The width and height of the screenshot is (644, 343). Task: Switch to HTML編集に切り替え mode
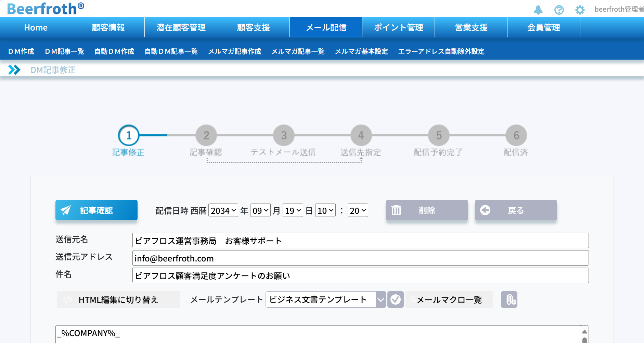click(118, 300)
